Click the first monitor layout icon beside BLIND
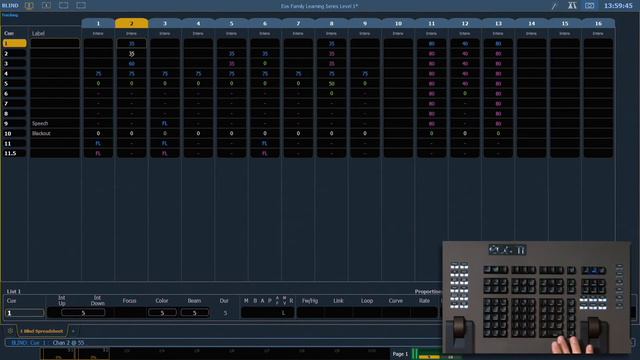Viewport: 640px width, 360px height. click(x=29, y=6)
